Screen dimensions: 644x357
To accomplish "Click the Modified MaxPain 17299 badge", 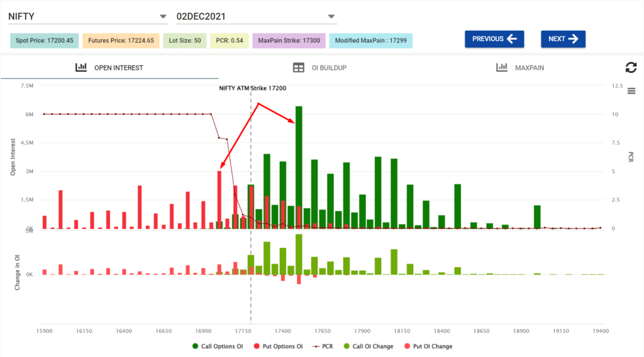I will coord(371,41).
